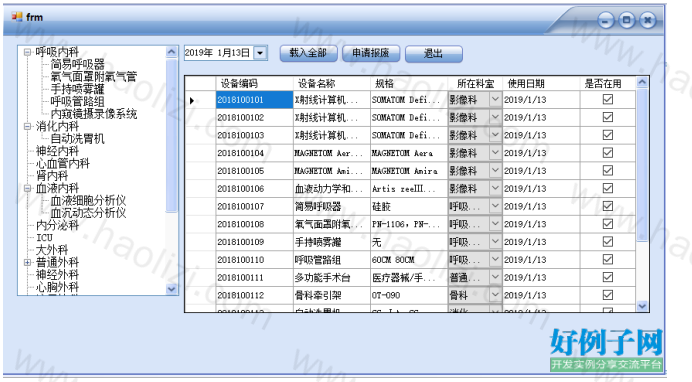The image size is (692, 382).
Task: Open 所在科室 dropdown for row 2018100112
Action: coord(495,295)
